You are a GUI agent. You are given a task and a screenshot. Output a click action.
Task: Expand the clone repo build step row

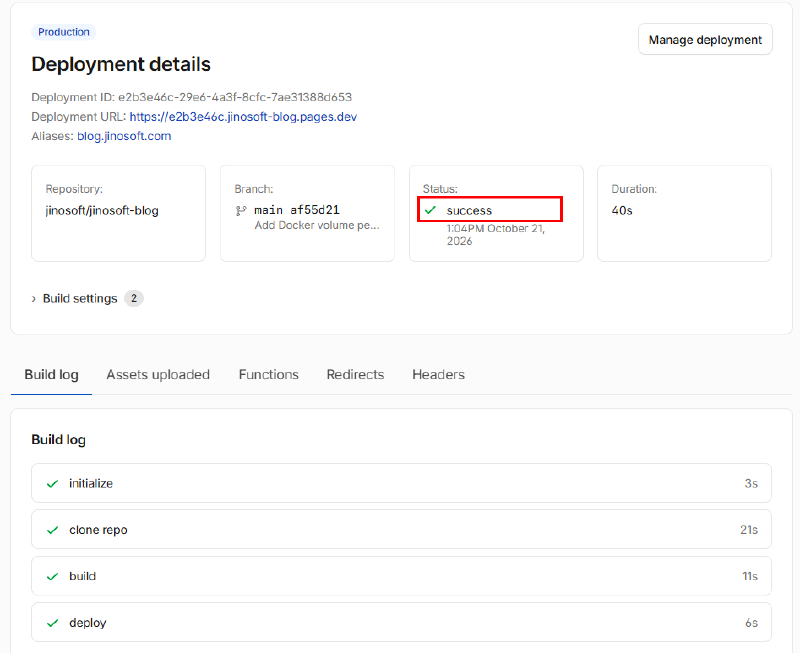401,530
